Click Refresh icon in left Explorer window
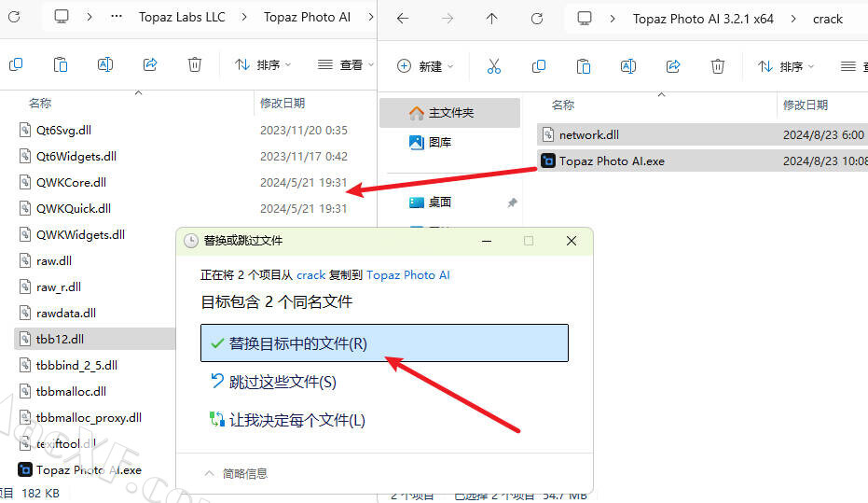This screenshot has height=503, width=868. point(14,17)
